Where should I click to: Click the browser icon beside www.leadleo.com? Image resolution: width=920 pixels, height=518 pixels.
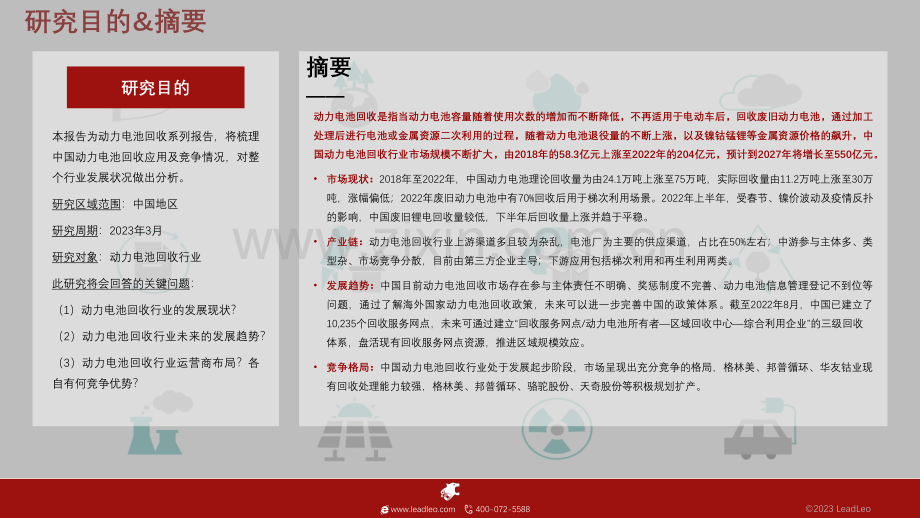click(x=384, y=510)
